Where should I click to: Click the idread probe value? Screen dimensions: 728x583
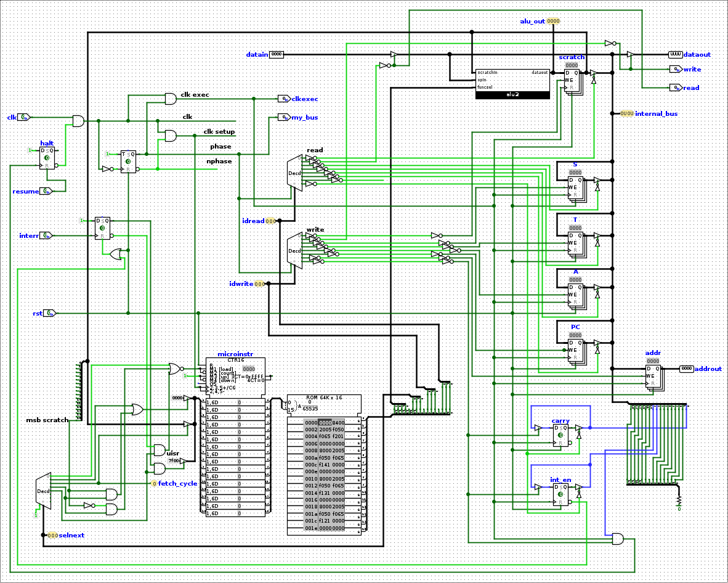tap(270, 221)
